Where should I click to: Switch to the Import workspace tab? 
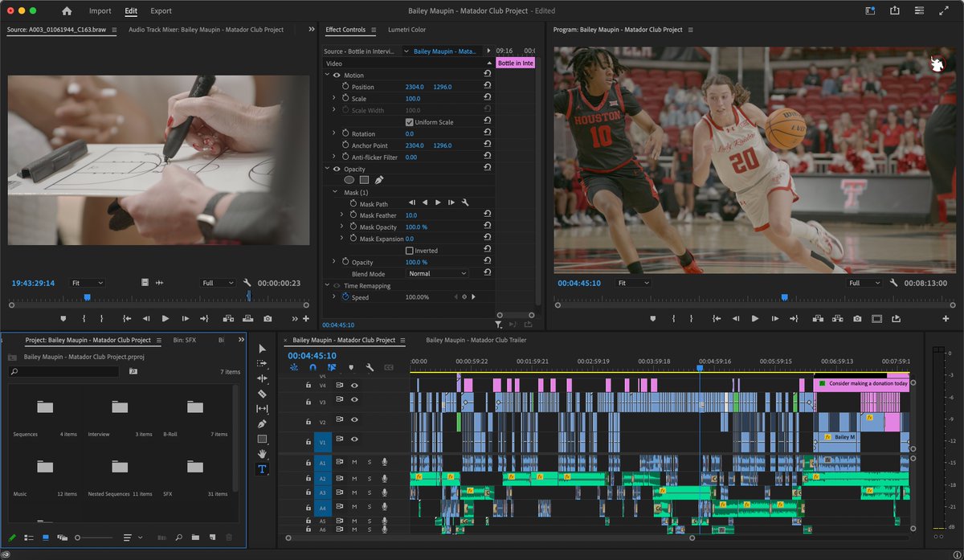pos(100,11)
